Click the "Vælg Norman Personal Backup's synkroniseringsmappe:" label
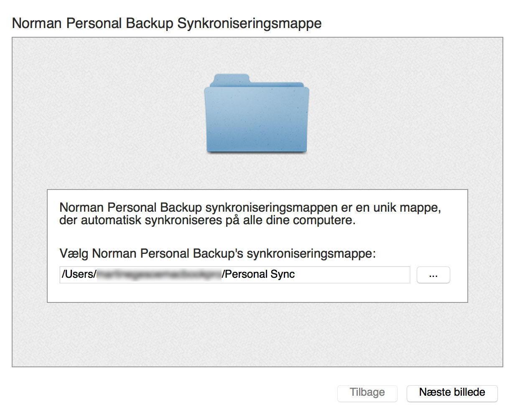 click(218, 254)
